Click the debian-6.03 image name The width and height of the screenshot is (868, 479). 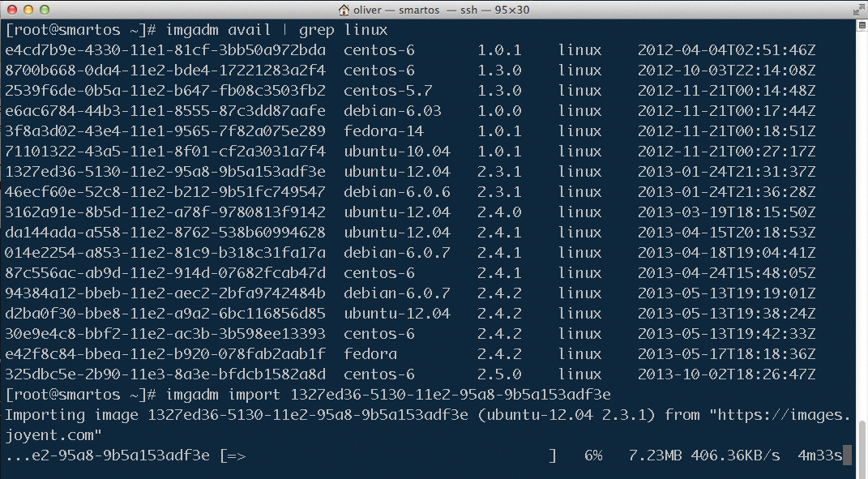(391, 111)
